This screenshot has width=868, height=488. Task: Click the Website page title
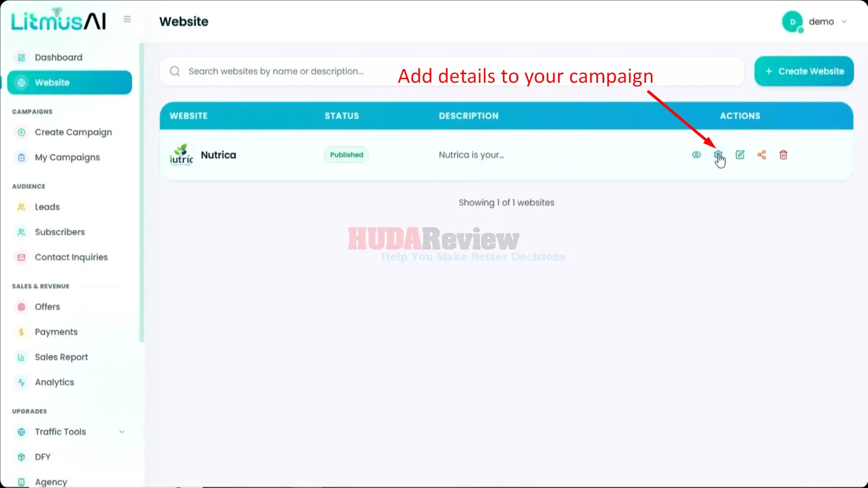point(184,21)
